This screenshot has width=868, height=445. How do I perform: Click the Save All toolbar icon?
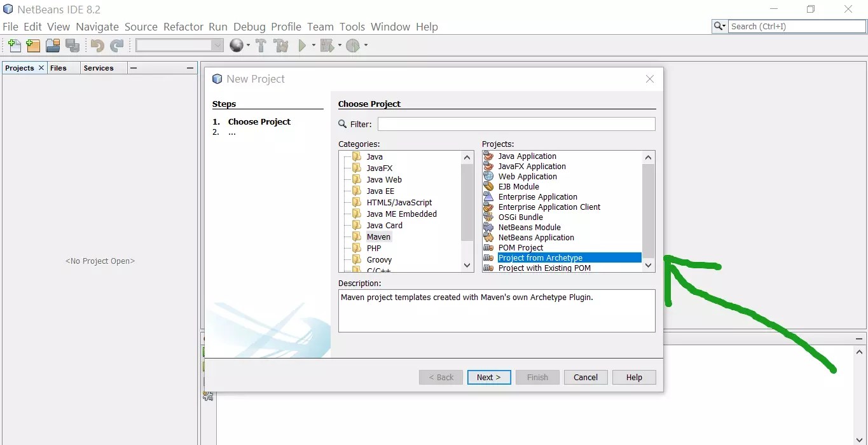tap(72, 45)
